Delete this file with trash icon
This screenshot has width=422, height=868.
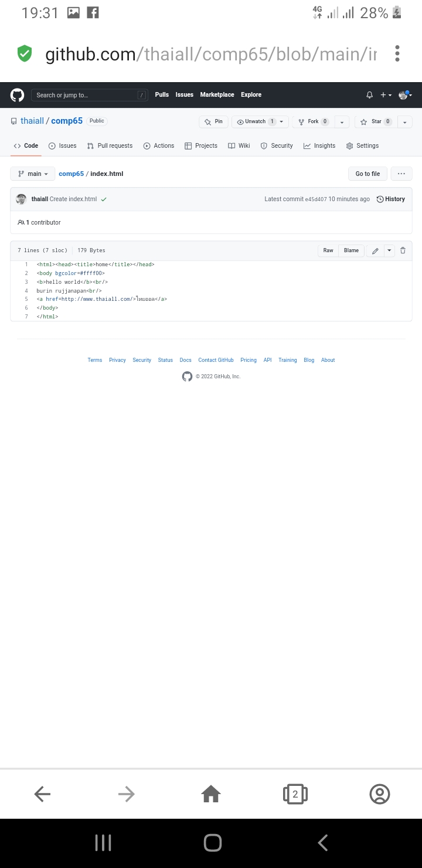pos(403,250)
